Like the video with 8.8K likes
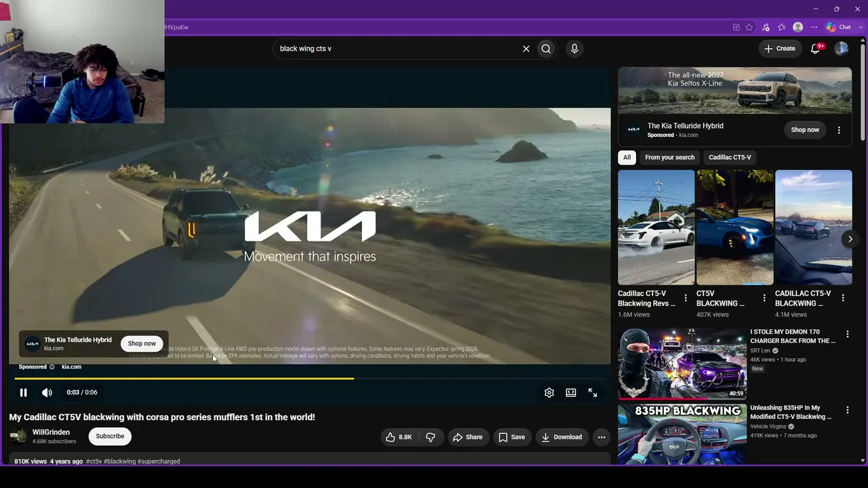Screen dimensions: 868x488 point(399,437)
